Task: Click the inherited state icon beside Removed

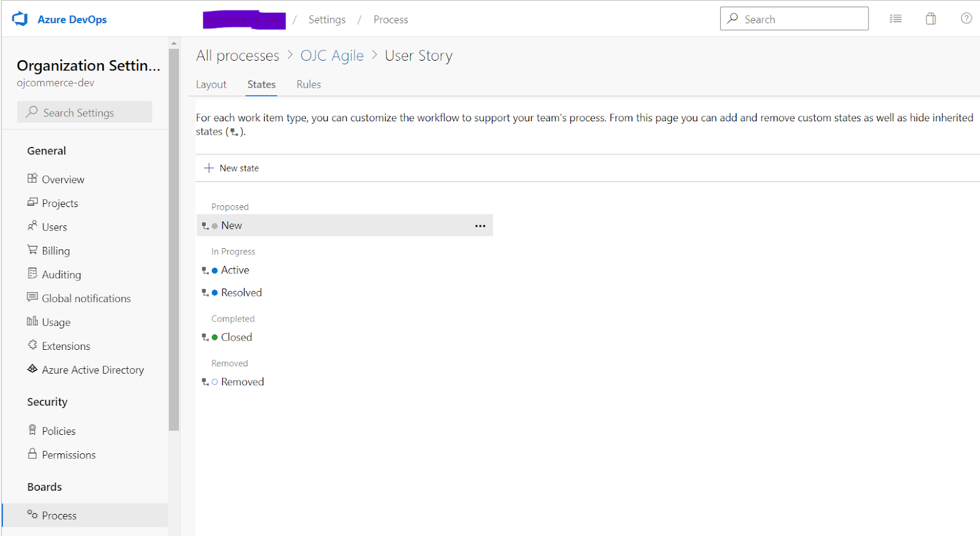Action: coord(205,382)
